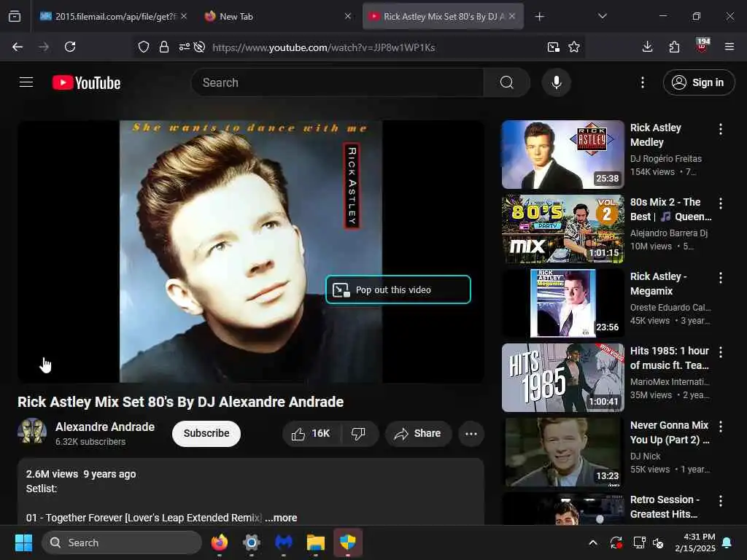Click the blocked autoplay icon in the address bar
The width and height of the screenshot is (747, 560).
pos(200,47)
